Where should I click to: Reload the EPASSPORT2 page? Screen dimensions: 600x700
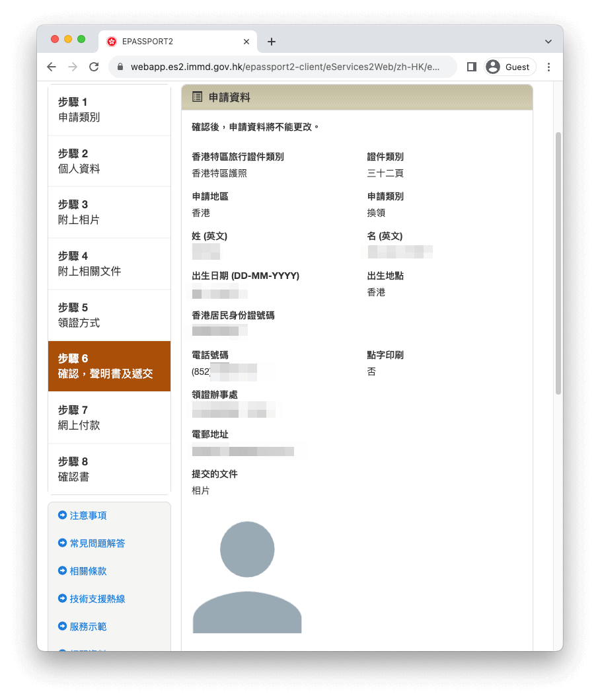coord(94,67)
